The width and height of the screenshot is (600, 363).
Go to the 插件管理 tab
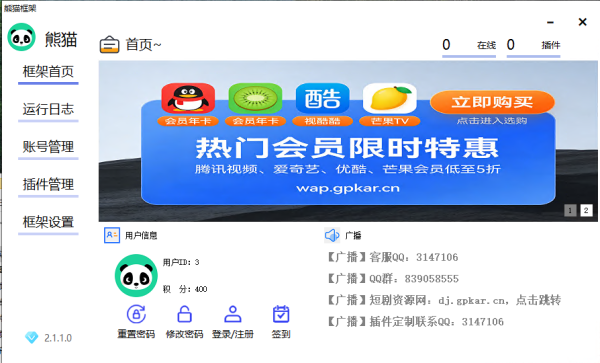(x=48, y=184)
